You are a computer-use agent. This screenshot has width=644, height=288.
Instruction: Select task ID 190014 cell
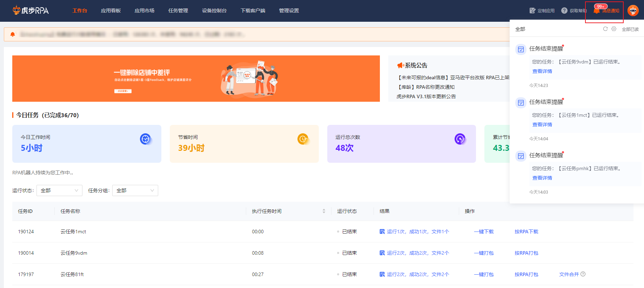coord(26,253)
